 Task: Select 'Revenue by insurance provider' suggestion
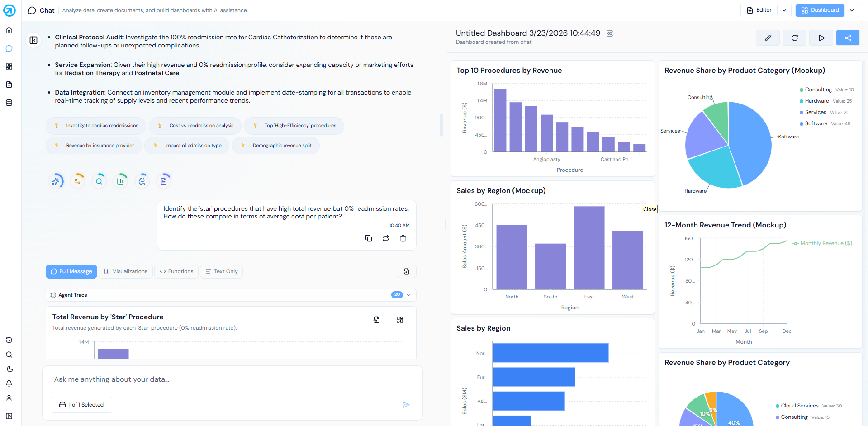[94, 146]
